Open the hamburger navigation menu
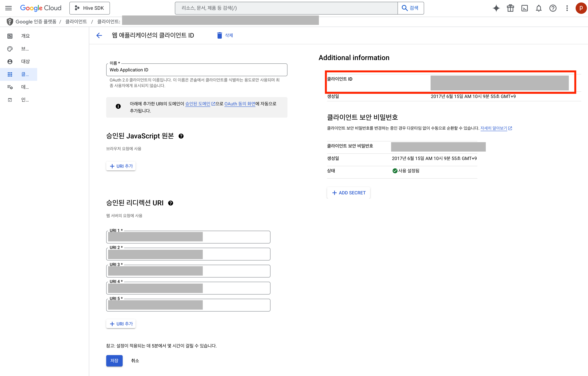The width and height of the screenshot is (588, 376). (8, 8)
